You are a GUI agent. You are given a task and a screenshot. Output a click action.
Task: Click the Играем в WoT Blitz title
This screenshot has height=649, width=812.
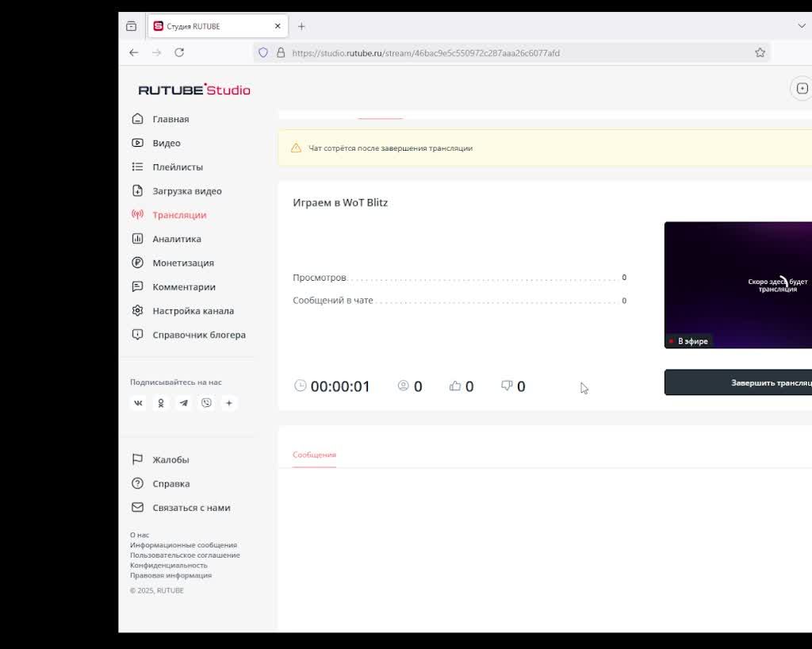pyautogui.click(x=340, y=202)
